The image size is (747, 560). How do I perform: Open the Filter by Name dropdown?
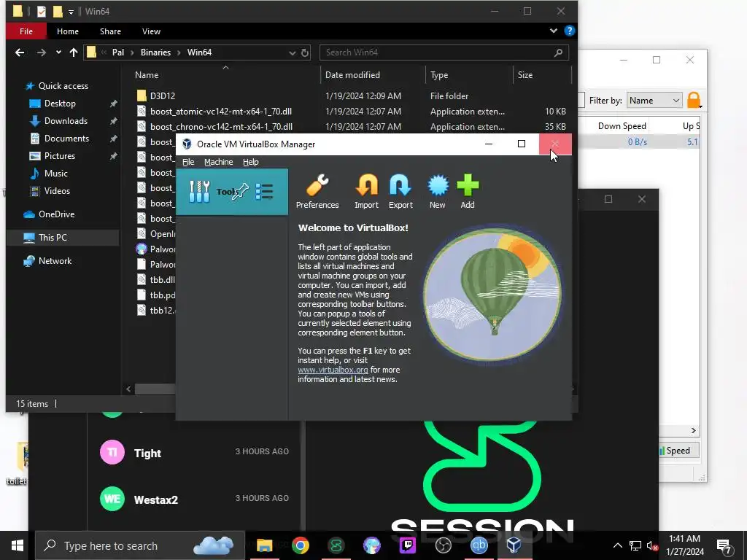tap(654, 101)
